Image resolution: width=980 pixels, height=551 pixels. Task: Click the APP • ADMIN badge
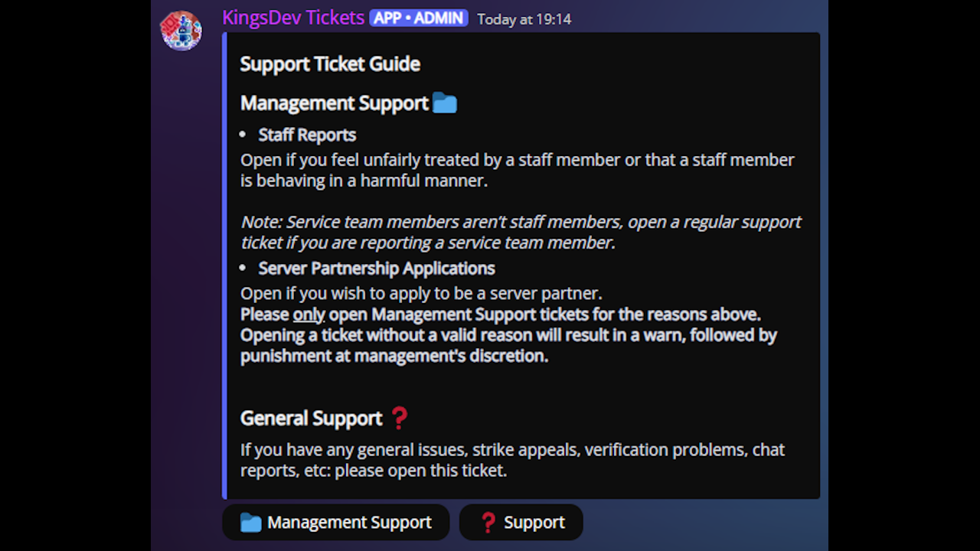pyautogui.click(x=418, y=18)
